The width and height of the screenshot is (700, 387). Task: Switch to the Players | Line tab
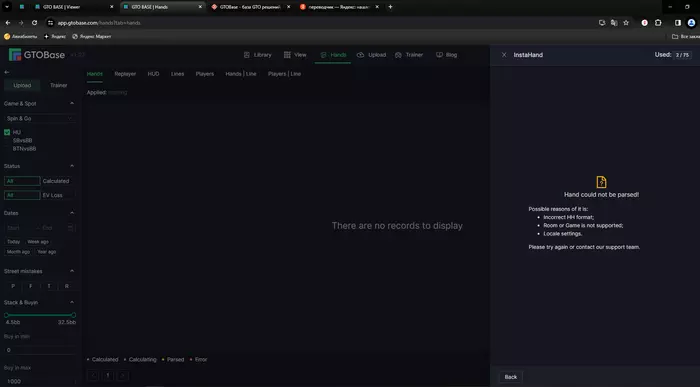point(284,74)
